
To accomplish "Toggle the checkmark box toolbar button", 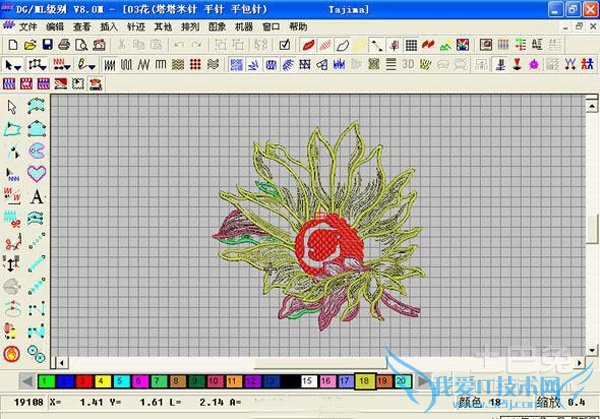I will [x=284, y=45].
